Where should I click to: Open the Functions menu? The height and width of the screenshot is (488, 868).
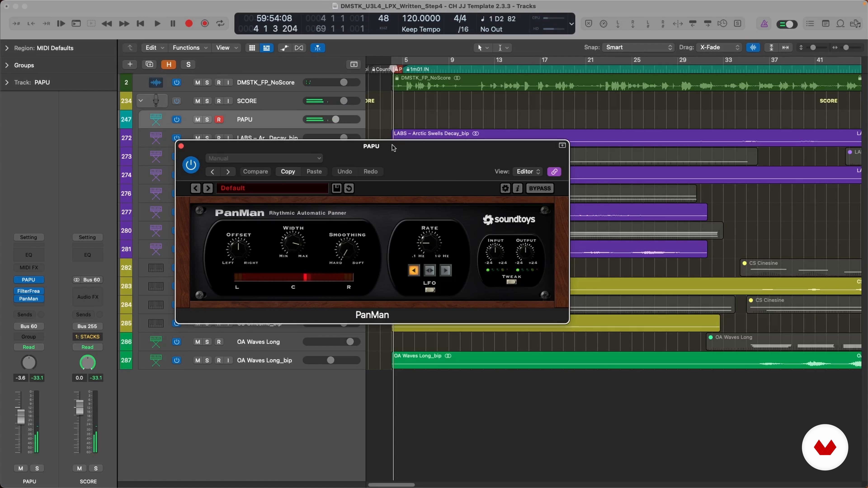(190, 48)
